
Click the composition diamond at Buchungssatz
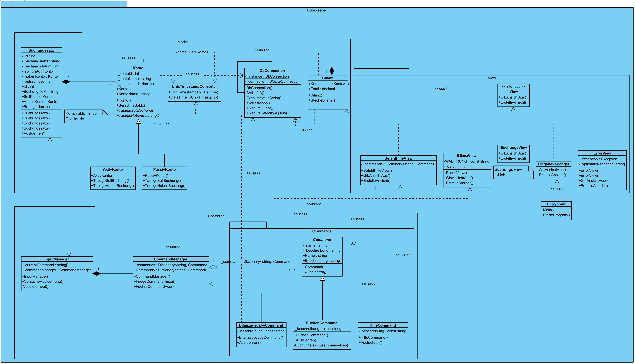[66, 82]
